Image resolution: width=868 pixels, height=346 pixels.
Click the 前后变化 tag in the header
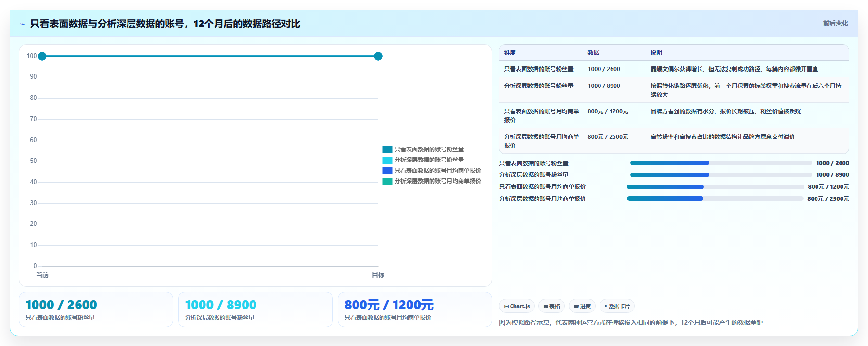pyautogui.click(x=835, y=23)
